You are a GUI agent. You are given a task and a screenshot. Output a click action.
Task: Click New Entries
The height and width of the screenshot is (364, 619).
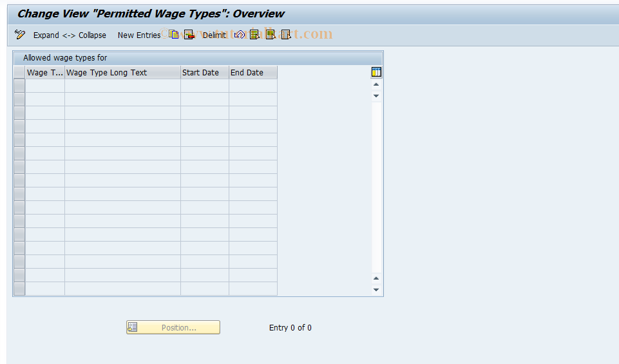coord(139,35)
